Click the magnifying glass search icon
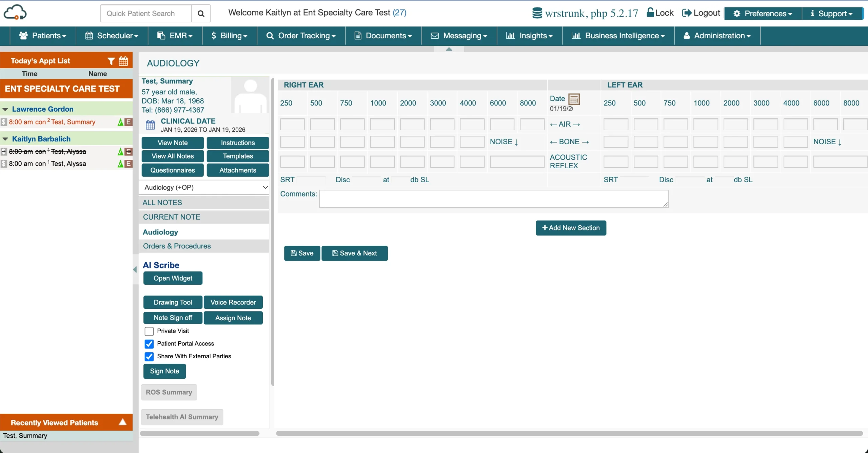 coord(201,13)
